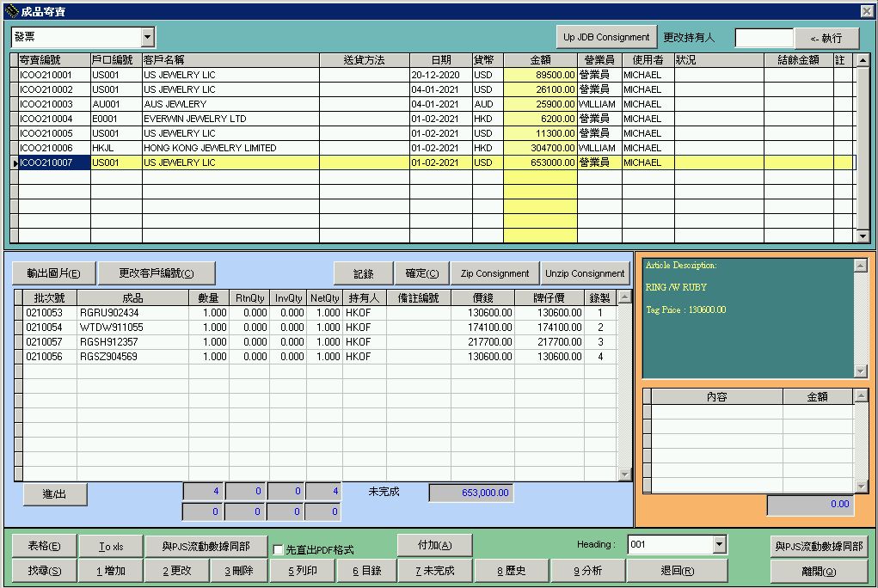This screenshot has height=588, width=878.
Task: Click the total field showing 653,000.00
Action: tap(471, 493)
